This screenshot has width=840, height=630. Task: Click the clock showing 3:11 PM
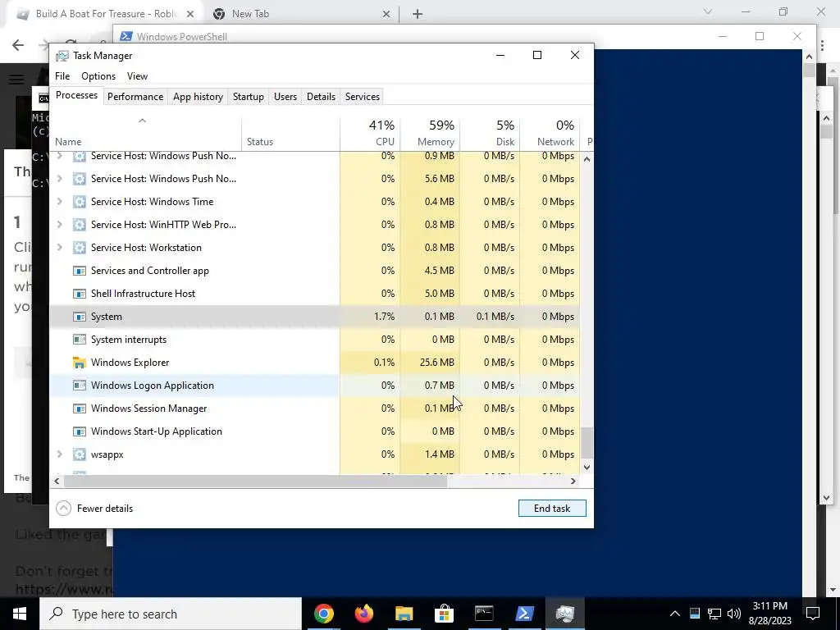769,606
